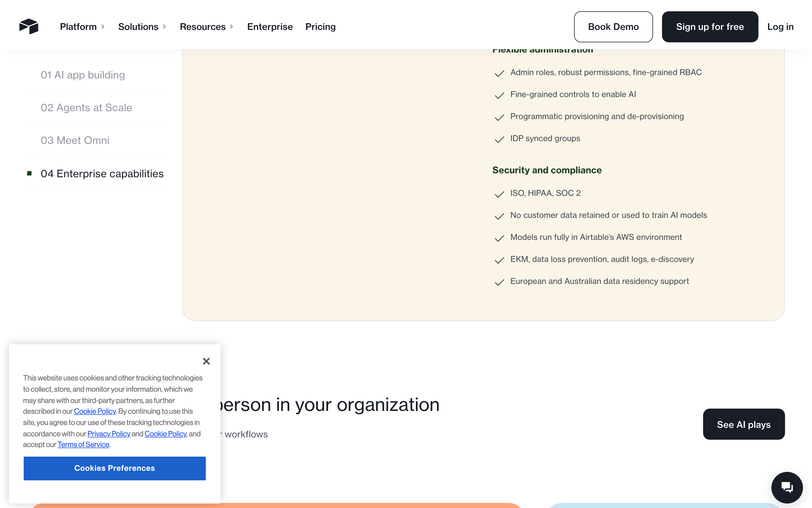Click the Security and compliance heading

tap(547, 170)
